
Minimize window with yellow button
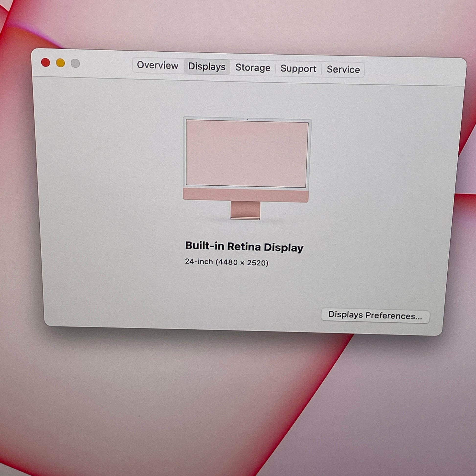tap(60, 63)
